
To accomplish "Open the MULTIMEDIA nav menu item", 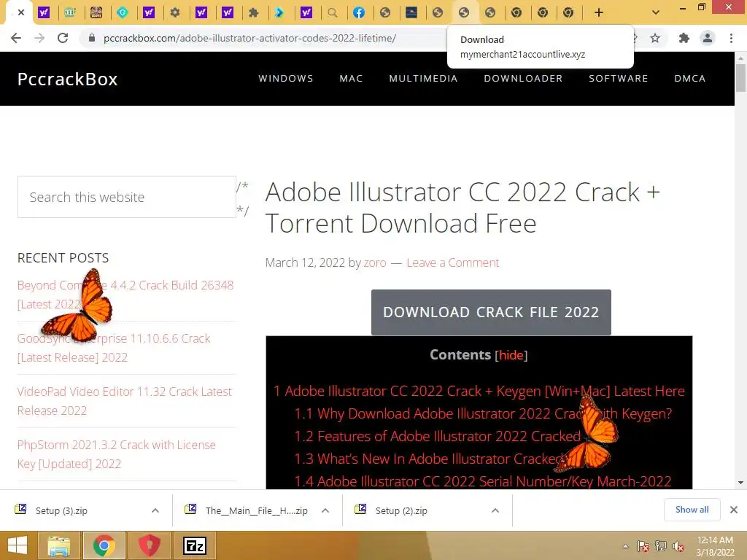I will coord(423,79).
